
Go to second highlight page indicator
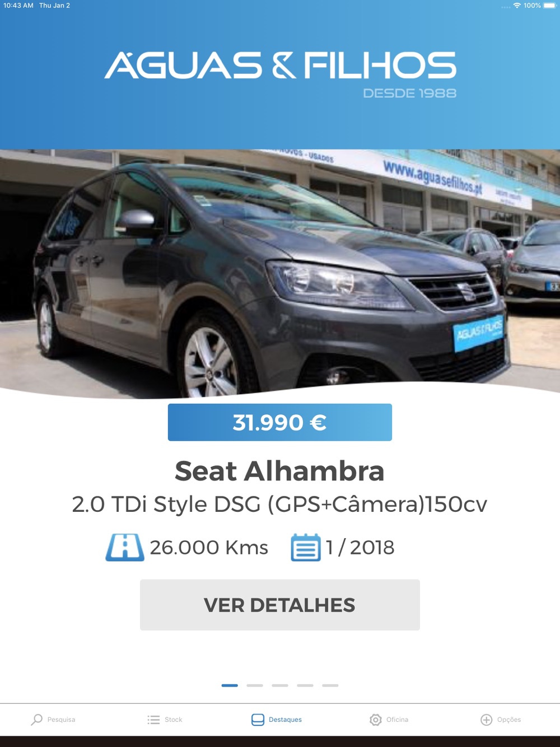tap(255, 685)
